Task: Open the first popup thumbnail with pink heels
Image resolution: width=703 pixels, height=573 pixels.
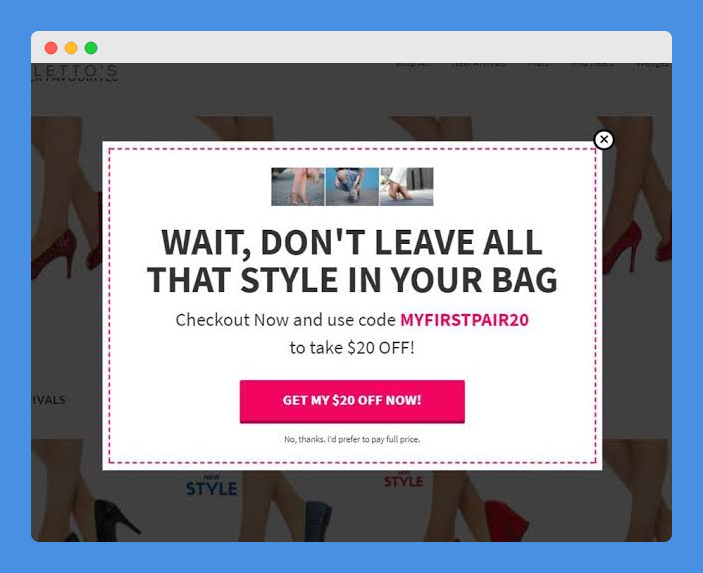Action: pyautogui.click(x=298, y=187)
